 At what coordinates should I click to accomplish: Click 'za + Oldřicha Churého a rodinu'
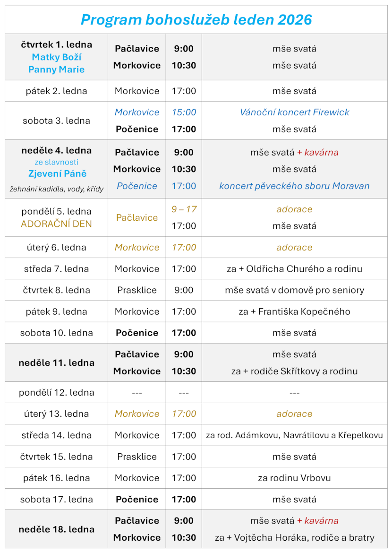pyautogui.click(x=294, y=269)
